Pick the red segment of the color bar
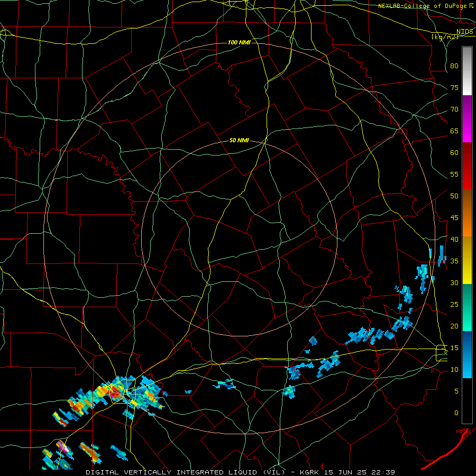This screenshot has height=476, width=476. (467, 166)
